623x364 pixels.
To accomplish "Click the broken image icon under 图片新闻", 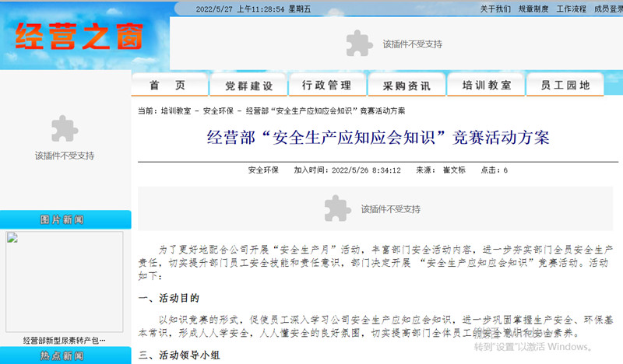I will [x=11, y=238].
